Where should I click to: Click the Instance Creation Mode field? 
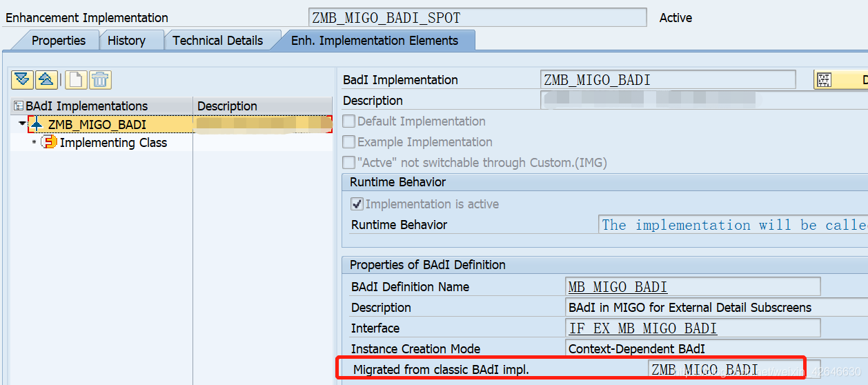[x=716, y=349]
